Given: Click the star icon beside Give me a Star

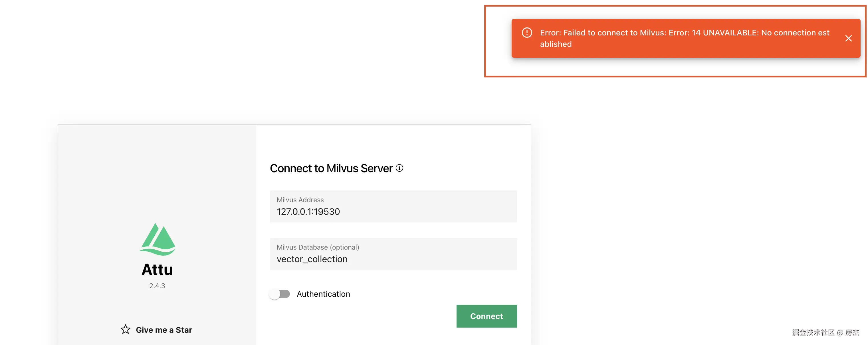Looking at the screenshot, I should [125, 329].
